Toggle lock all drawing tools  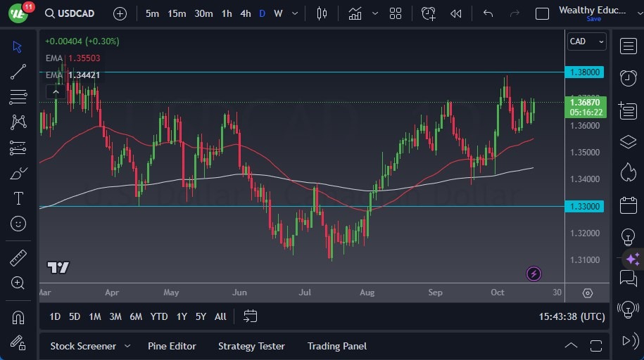tap(18, 342)
